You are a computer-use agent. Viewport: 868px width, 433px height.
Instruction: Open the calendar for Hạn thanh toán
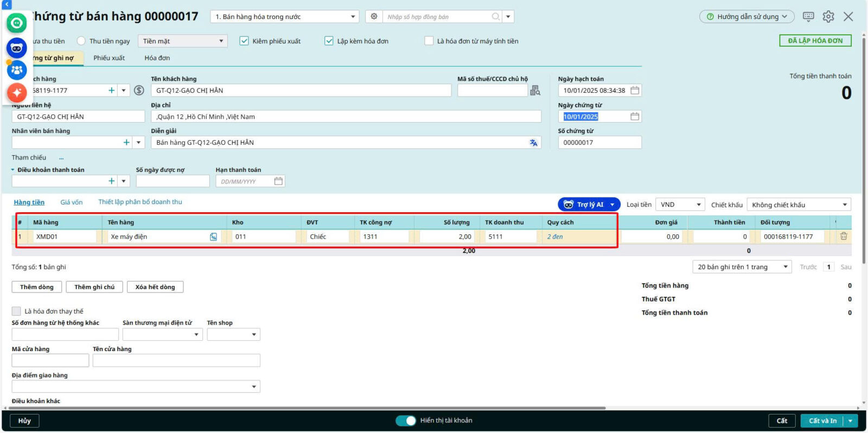(x=278, y=182)
